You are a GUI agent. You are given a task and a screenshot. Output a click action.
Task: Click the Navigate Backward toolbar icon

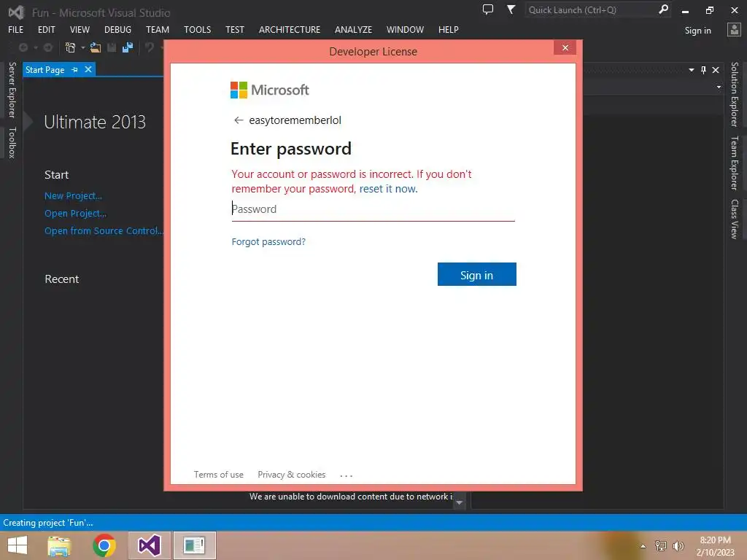[x=23, y=47]
